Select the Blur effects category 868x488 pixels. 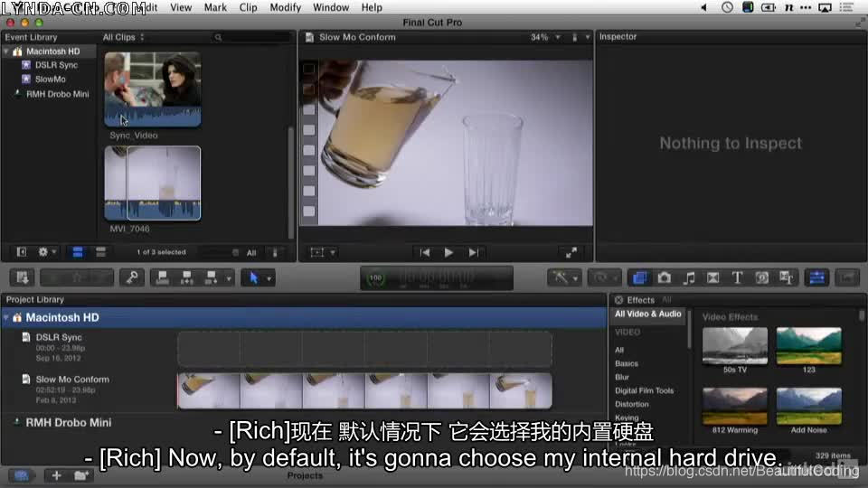pos(622,377)
